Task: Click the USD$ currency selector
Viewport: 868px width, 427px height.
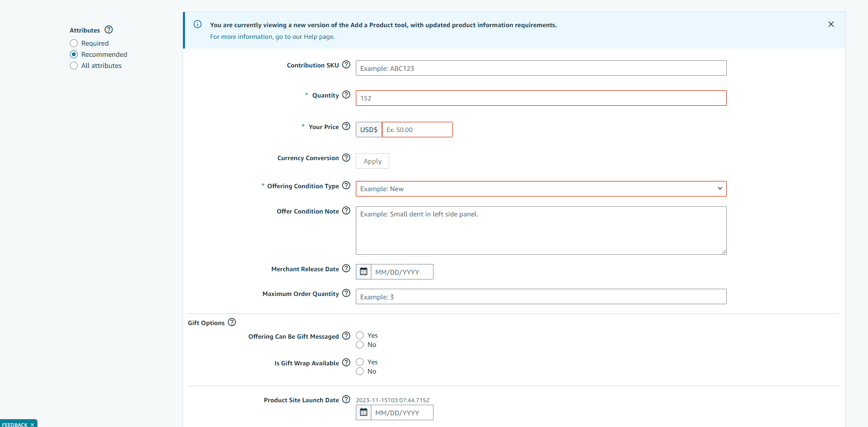Action: coord(369,130)
